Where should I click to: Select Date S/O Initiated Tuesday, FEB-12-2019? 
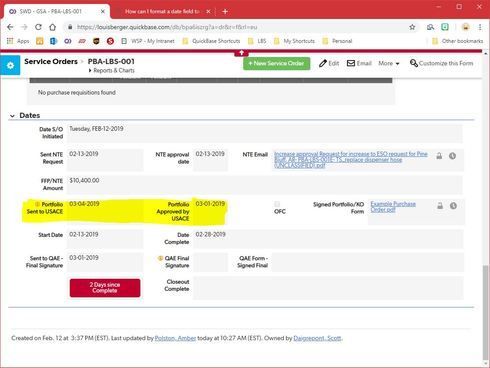[x=96, y=129]
